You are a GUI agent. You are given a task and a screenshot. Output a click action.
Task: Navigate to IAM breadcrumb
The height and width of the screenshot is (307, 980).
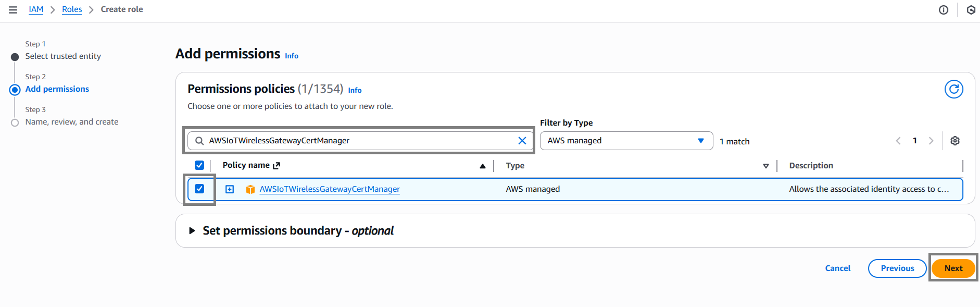pyautogui.click(x=36, y=9)
